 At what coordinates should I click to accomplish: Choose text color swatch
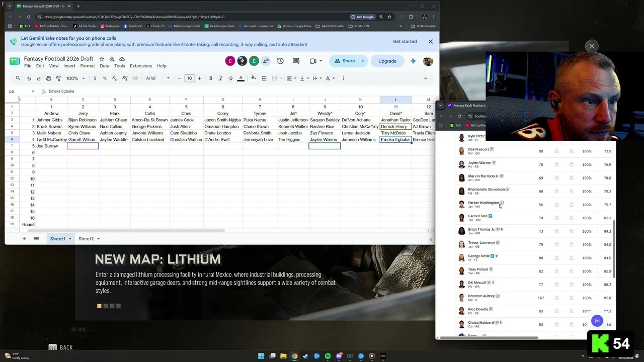point(240,78)
